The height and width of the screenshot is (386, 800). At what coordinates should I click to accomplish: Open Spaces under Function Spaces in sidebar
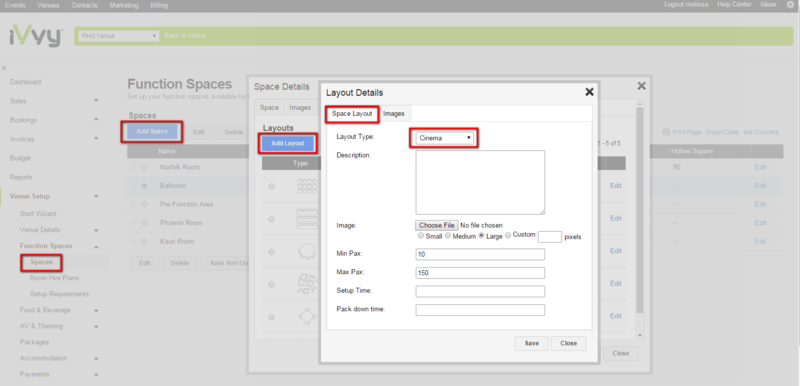41,262
